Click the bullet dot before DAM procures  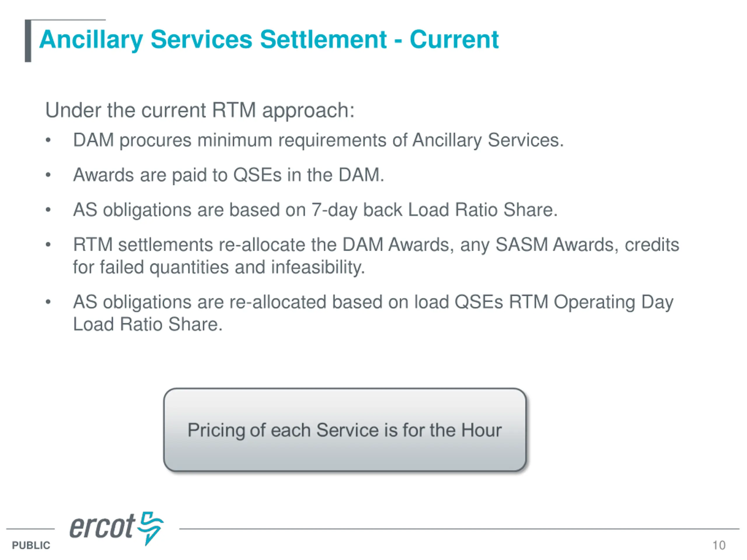pos(48,140)
